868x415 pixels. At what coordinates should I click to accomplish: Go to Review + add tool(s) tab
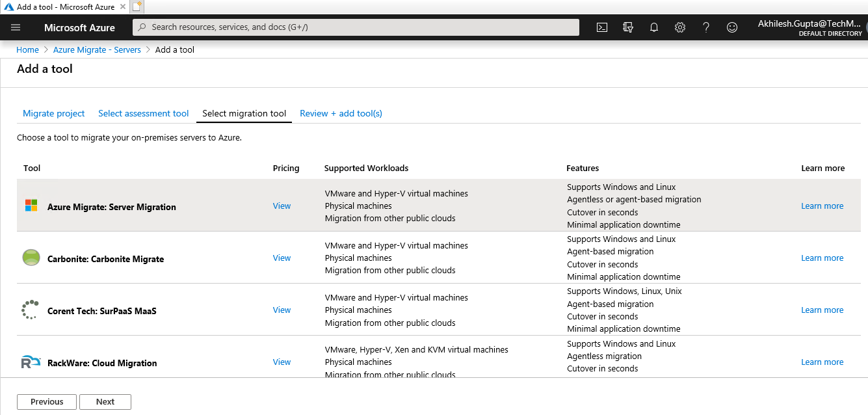tap(341, 113)
